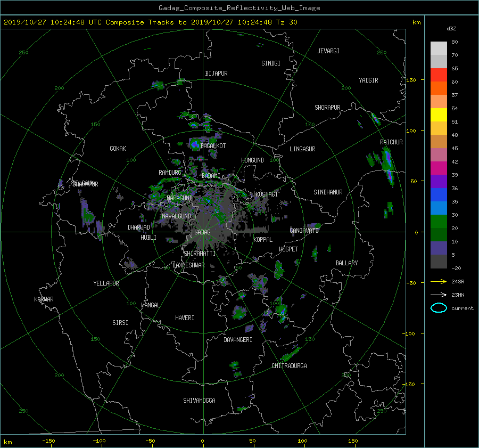Select the green 30 dBZ legend swatch
The width and height of the screenshot is (479, 448).
439,221
